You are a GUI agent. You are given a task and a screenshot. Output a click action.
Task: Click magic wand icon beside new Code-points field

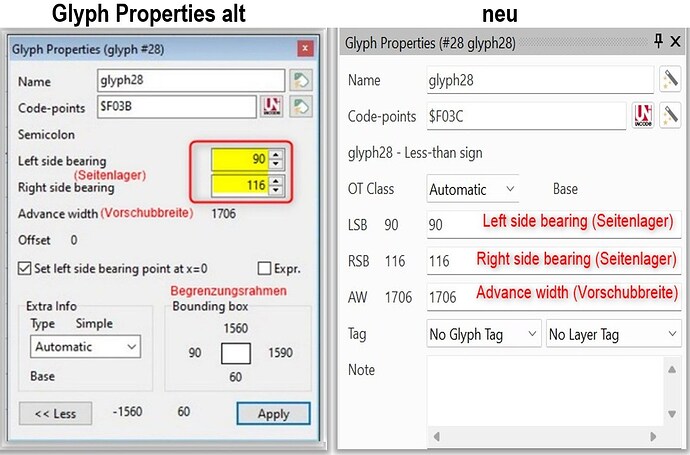click(669, 116)
